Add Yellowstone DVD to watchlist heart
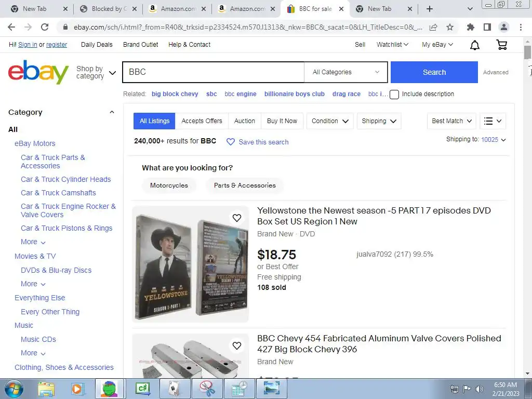Screen dimensions: 532x399 pyautogui.click(x=237, y=218)
